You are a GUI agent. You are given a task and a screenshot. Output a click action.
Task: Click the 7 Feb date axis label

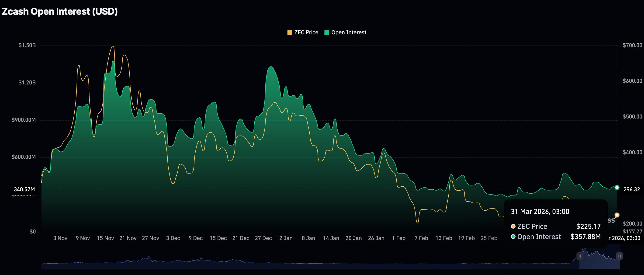(421, 238)
